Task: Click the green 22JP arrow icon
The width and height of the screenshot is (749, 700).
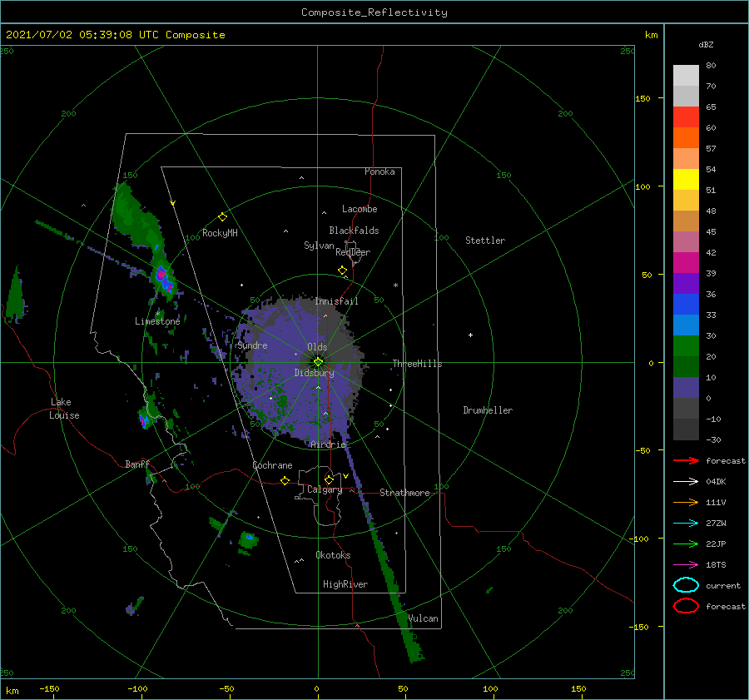Action: tap(686, 544)
